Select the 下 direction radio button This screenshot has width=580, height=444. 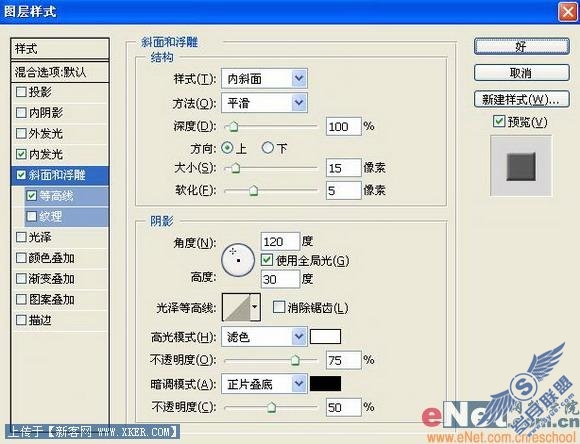pos(267,148)
